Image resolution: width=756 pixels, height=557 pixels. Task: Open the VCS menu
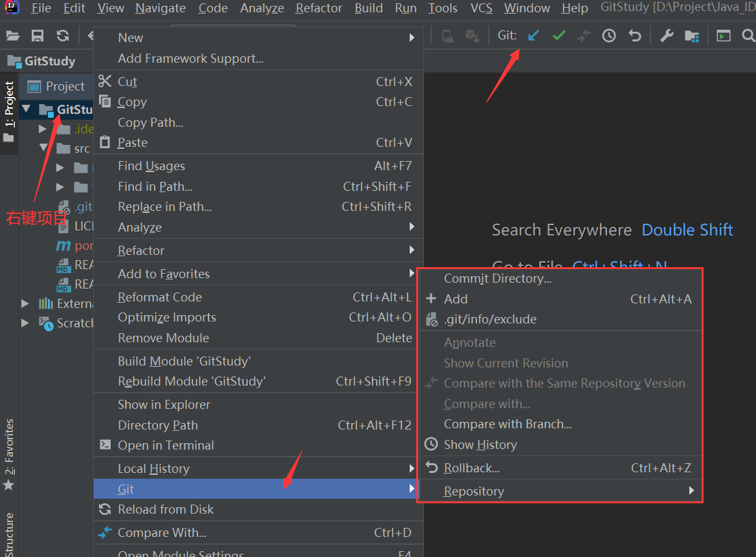point(481,8)
